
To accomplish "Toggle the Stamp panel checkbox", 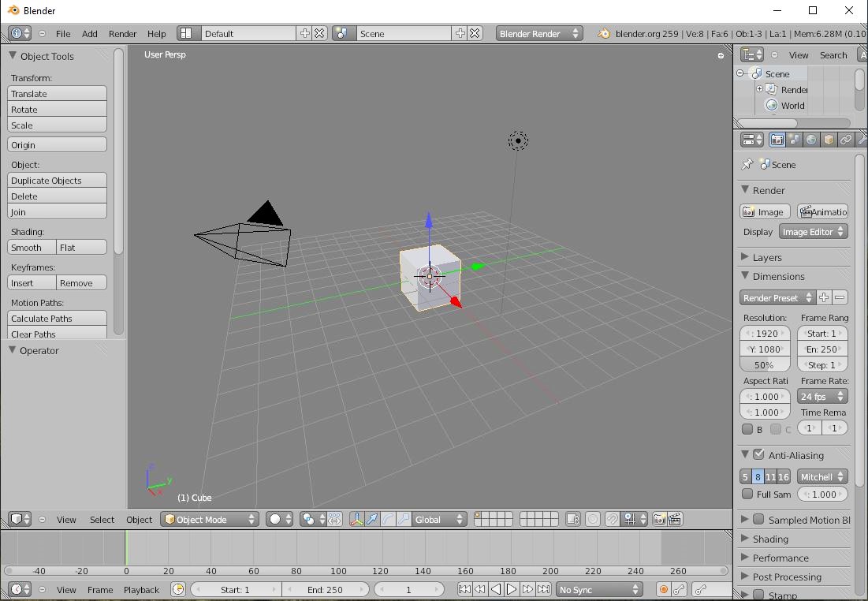I will (x=759, y=595).
